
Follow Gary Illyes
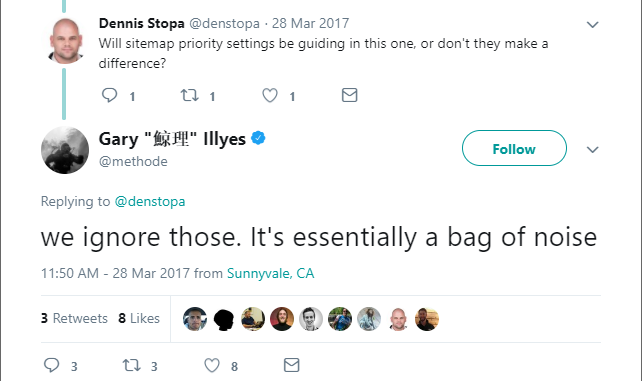[514, 148]
